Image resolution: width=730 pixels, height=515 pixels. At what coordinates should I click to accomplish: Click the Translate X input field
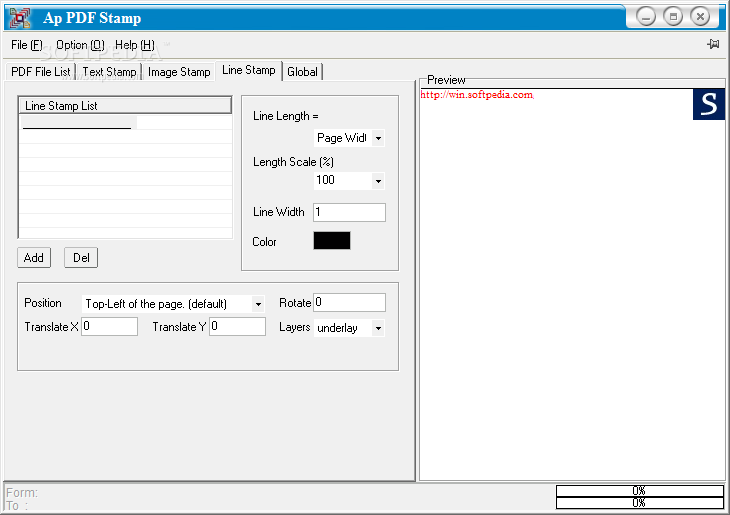click(x=109, y=326)
